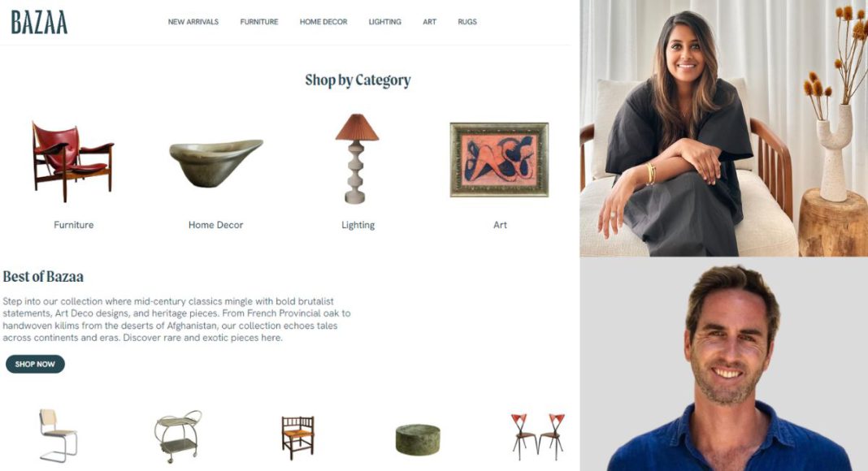Image resolution: width=868 pixels, height=471 pixels.
Task: Click the Lighting category label
Action: 358,225
